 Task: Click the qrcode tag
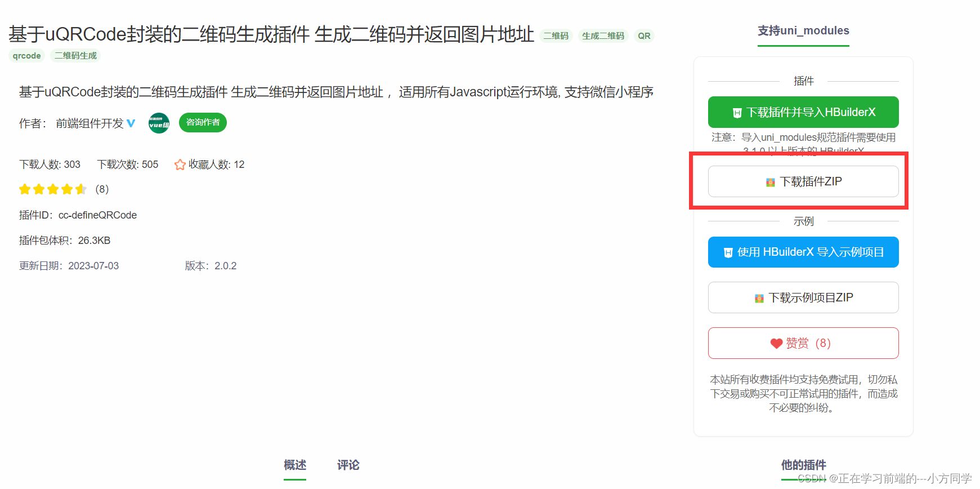[26, 55]
